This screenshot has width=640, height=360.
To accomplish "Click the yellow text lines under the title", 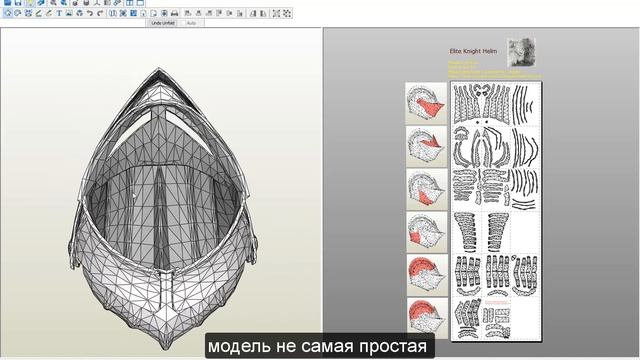I will [x=495, y=69].
